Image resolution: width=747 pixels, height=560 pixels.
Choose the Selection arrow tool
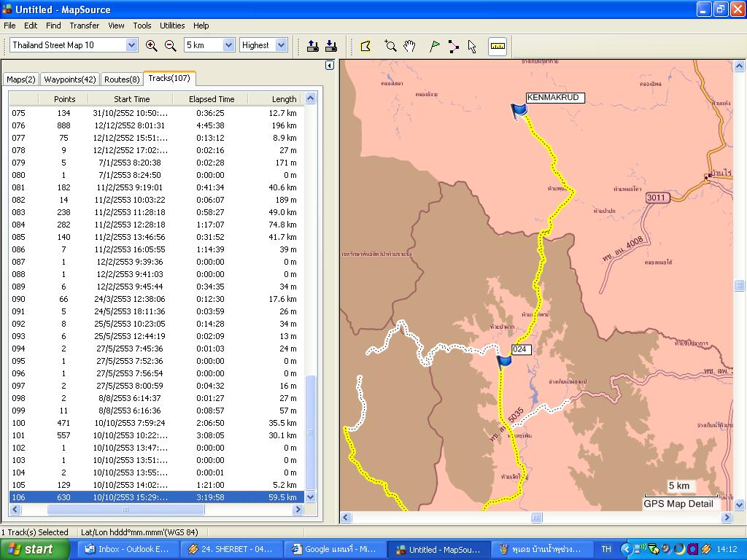tap(473, 46)
